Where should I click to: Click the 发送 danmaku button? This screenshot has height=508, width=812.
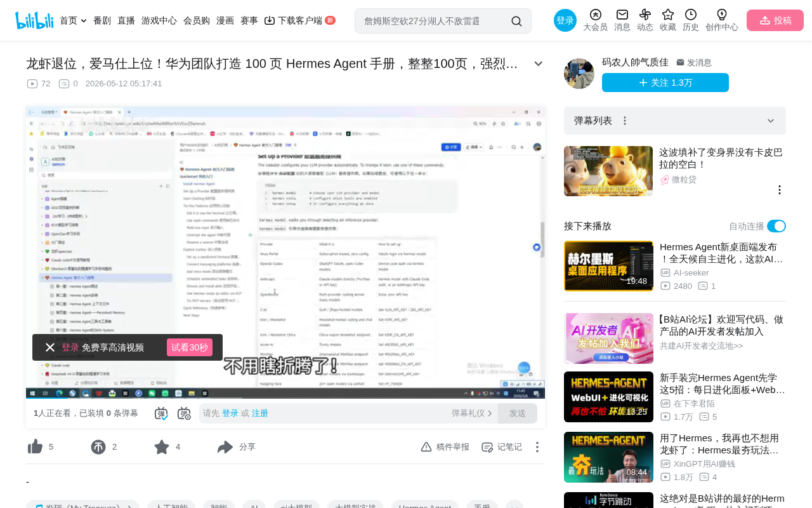point(518,413)
